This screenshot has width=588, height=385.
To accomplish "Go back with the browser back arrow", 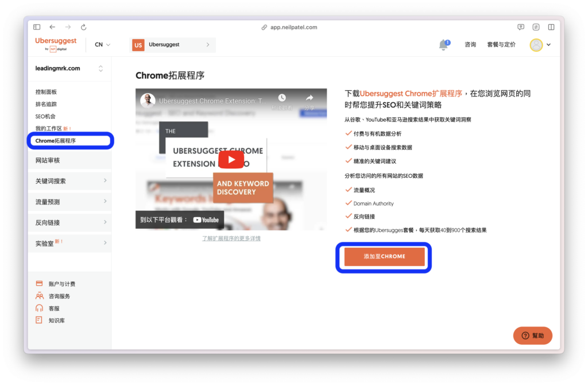I will pyautogui.click(x=52, y=27).
